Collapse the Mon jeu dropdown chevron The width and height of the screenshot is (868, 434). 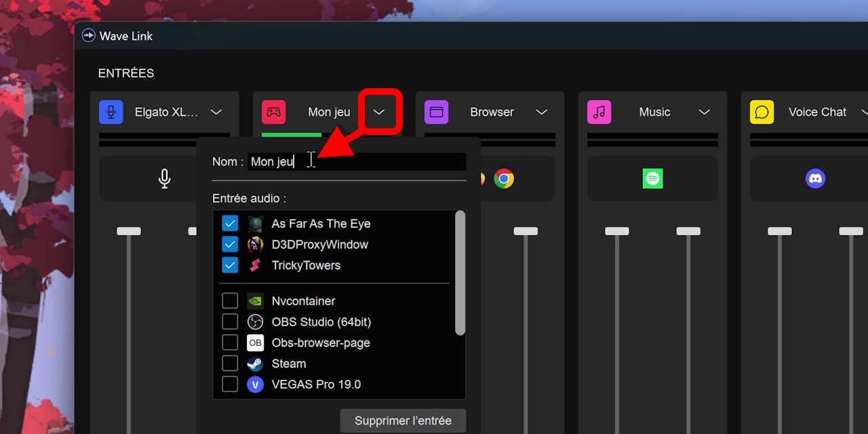coord(379,112)
